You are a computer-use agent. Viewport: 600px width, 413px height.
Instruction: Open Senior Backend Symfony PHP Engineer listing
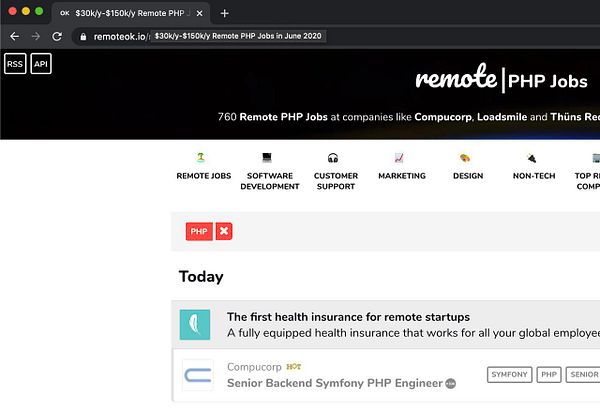pyautogui.click(x=335, y=383)
